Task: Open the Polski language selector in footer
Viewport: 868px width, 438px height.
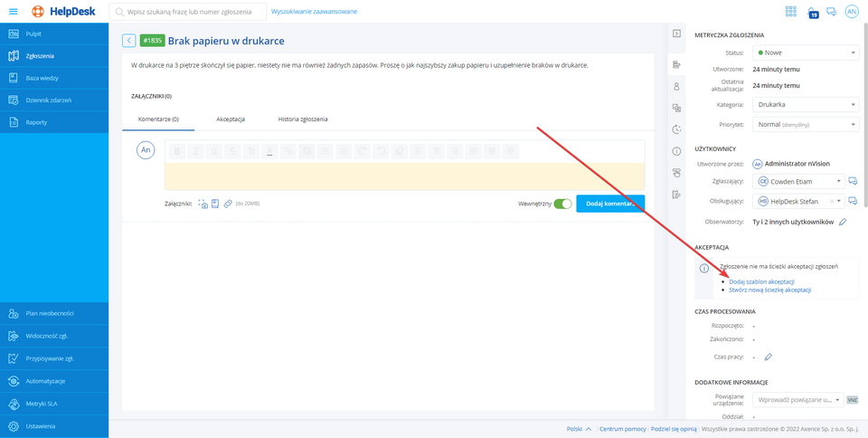Action: pos(579,429)
